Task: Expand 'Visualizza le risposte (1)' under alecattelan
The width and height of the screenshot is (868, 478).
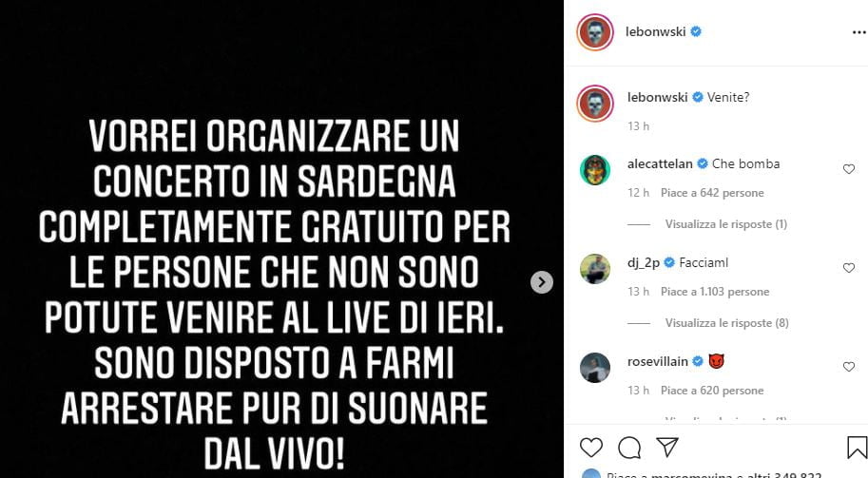Action: pyautogui.click(x=725, y=224)
